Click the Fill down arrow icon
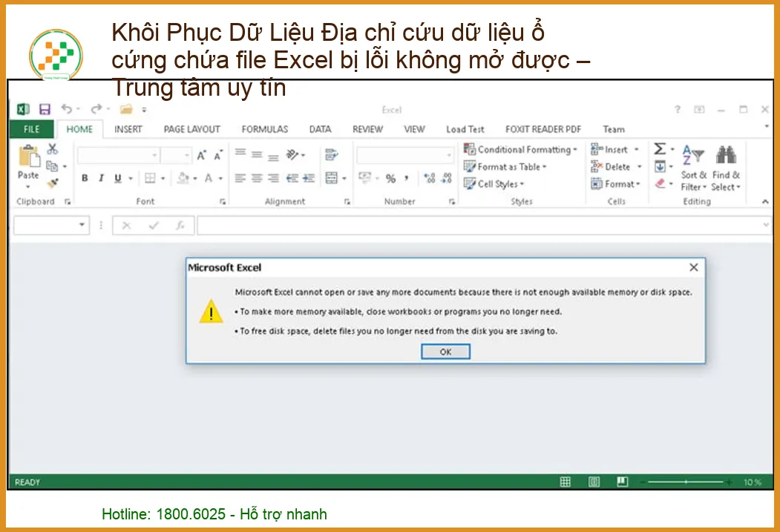Screen dimensions: 780x532 click(x=660, y=166)
